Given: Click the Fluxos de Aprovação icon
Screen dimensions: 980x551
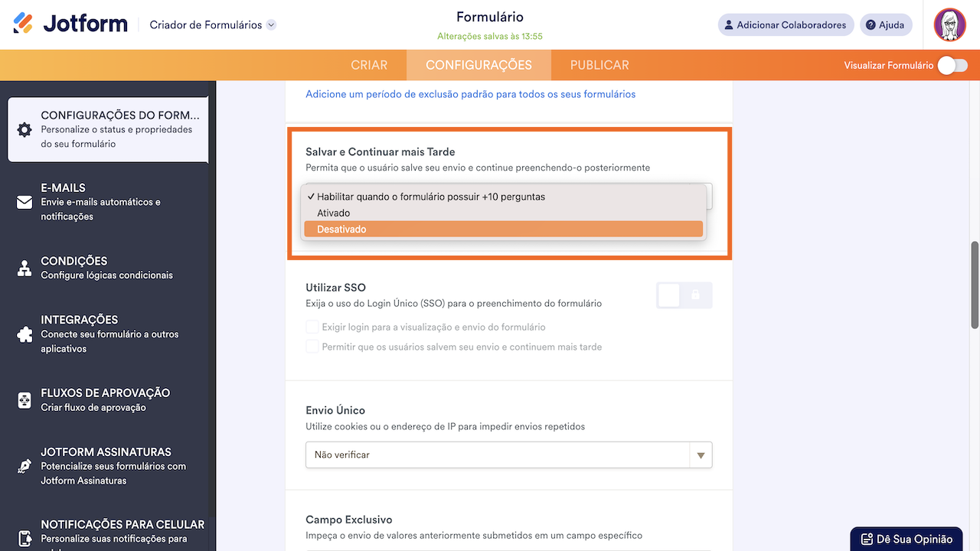Looking at the screenshot, I should pos(24,399).
